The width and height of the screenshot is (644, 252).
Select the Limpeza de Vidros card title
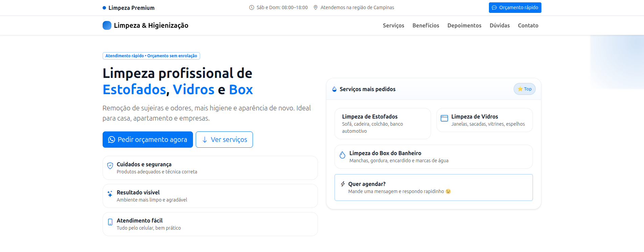(474, 117)
